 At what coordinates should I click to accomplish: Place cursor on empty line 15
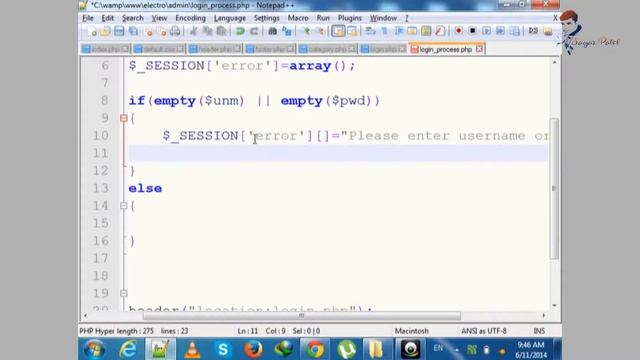338,223
